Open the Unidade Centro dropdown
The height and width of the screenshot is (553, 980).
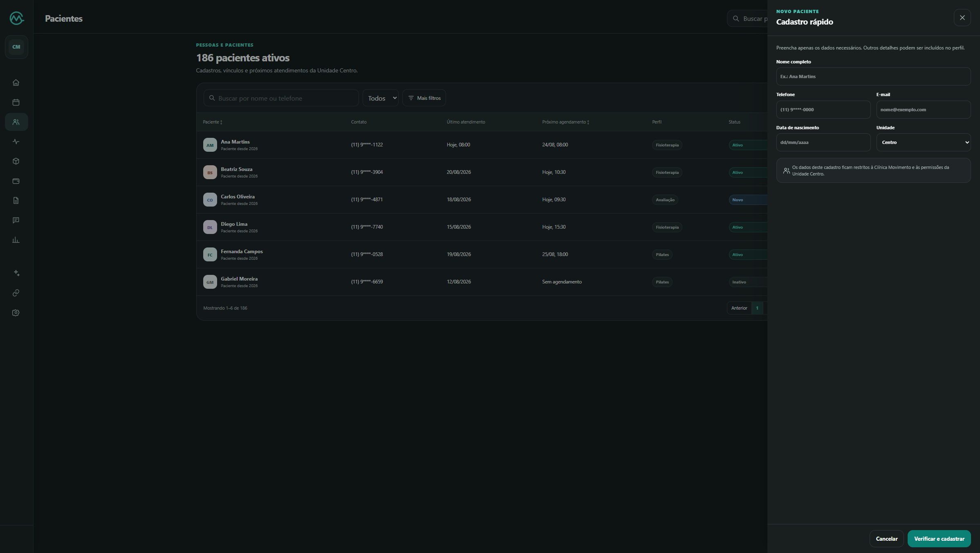[923, 142]
